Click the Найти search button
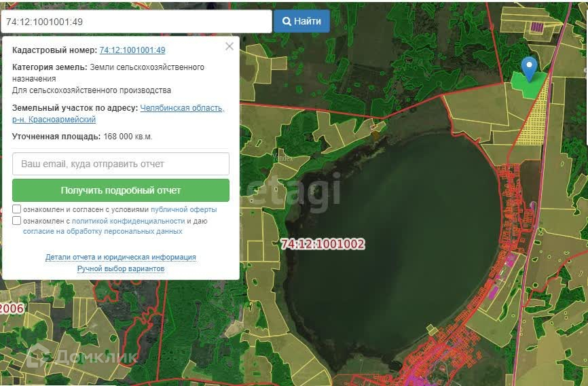Viewport: 588px width, 386px height. pyautogui.click(x=301, y=21)
